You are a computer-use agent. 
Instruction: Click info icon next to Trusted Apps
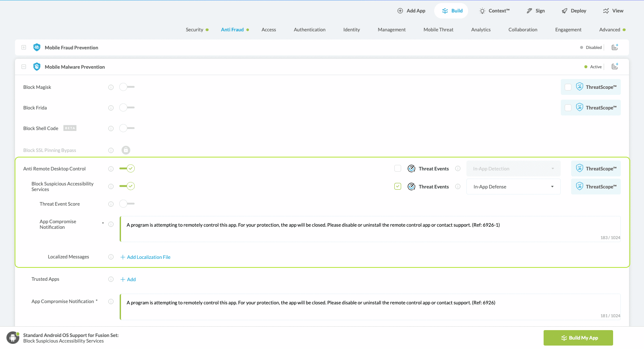pos(111,279)
